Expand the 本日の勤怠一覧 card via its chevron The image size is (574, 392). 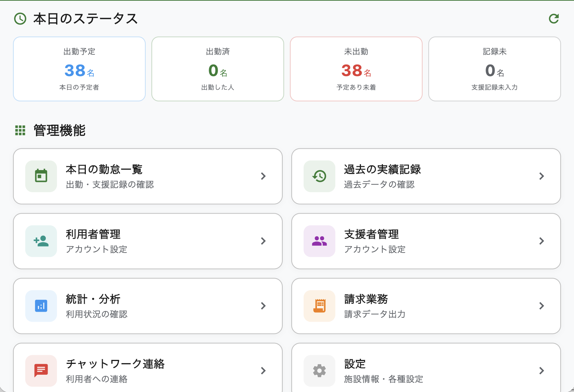click(263, 176)
